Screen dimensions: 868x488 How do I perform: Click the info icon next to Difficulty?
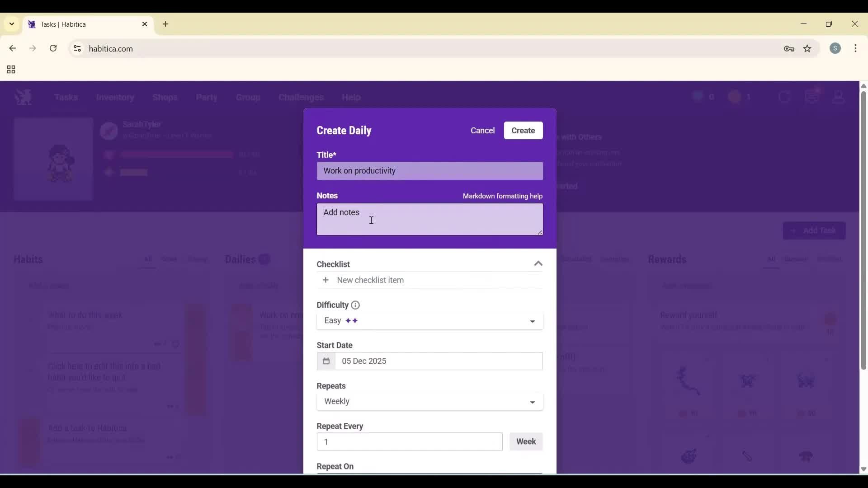pos(355,305)
